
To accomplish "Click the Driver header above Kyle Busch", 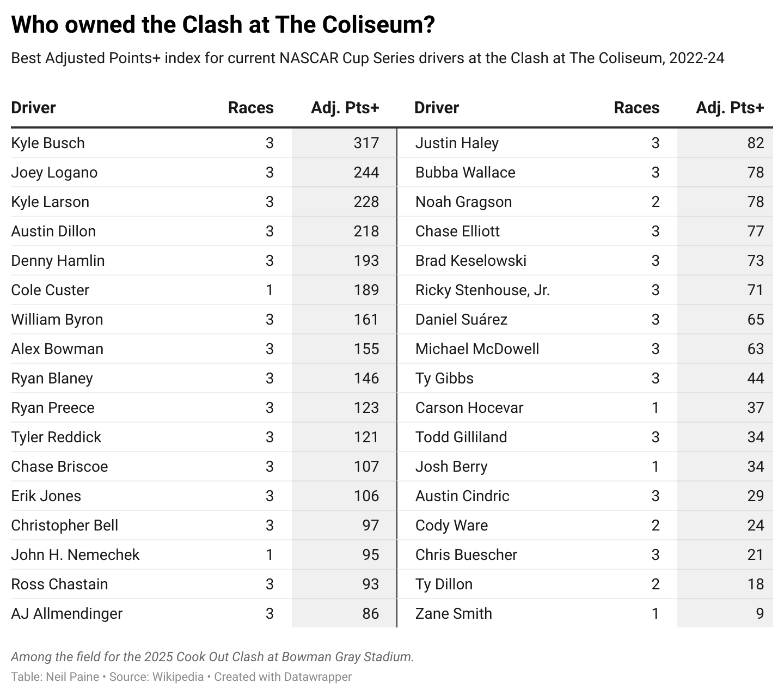I will (x=33, y=108).
